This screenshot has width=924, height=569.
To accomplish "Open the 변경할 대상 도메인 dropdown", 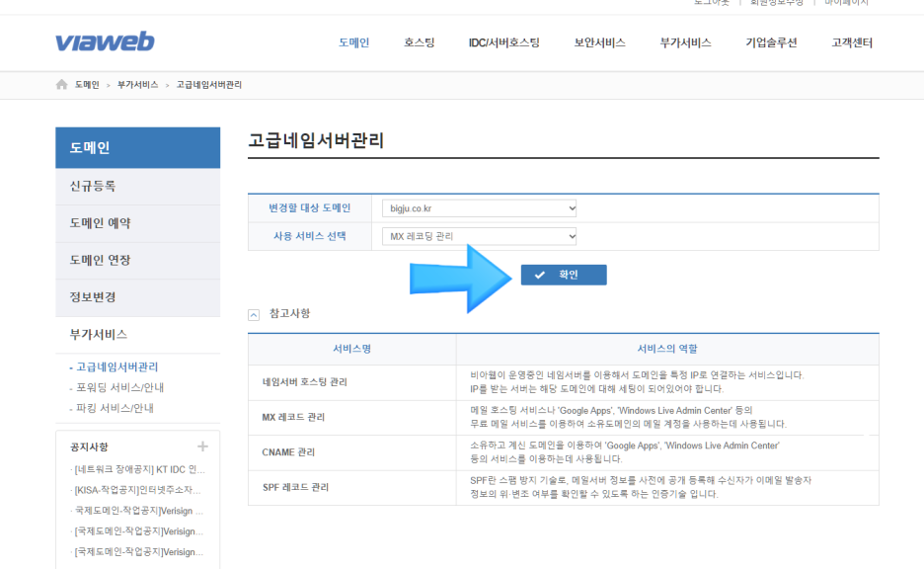I will (479, 208).
